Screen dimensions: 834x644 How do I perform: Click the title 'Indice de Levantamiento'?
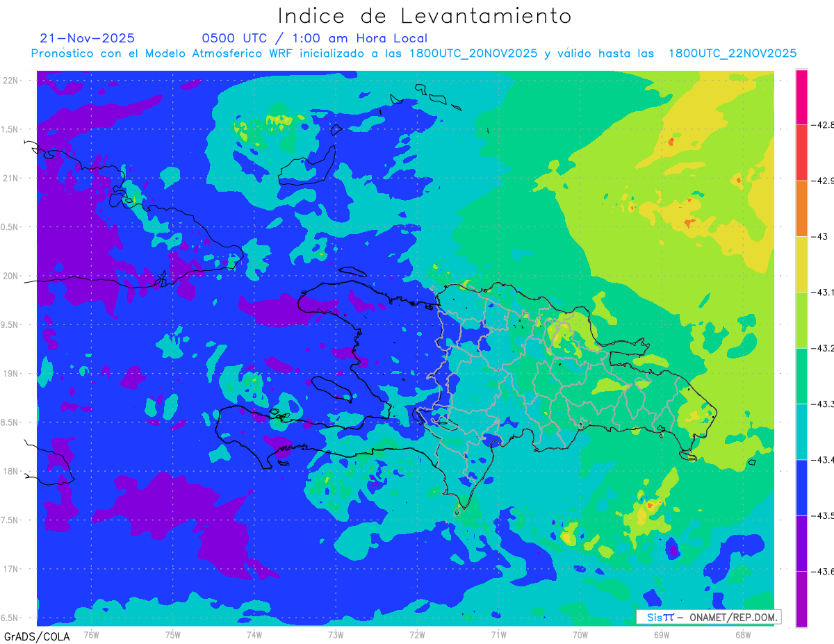[x=425, y=16]
